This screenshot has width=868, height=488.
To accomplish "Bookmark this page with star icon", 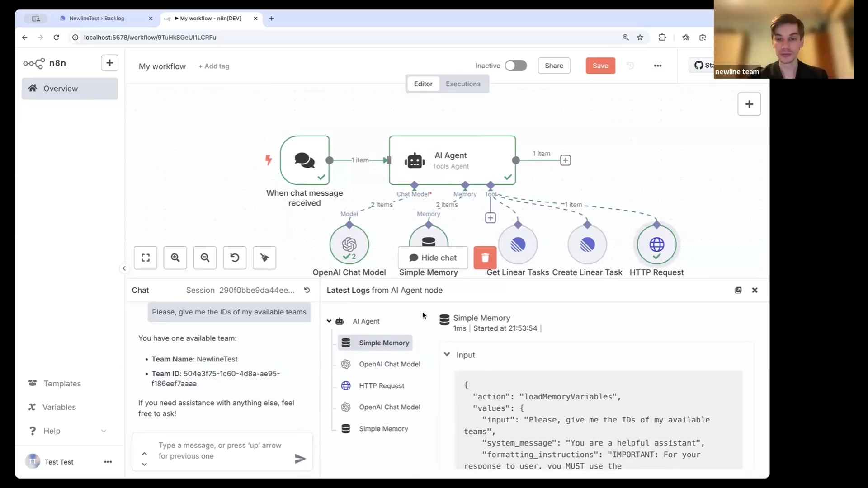I will point(640,38).
